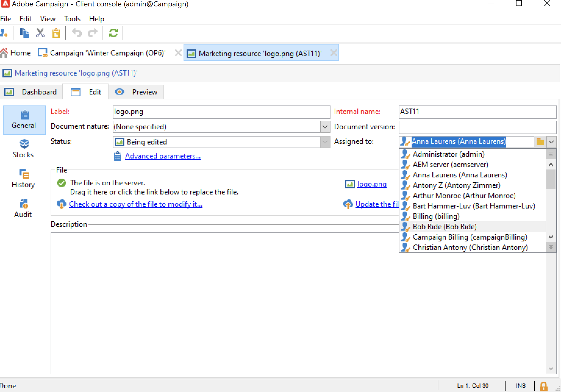This screenshot has width=561, height=392.
Task: Click the Internal name field
Action: click(x=477, y=112)
